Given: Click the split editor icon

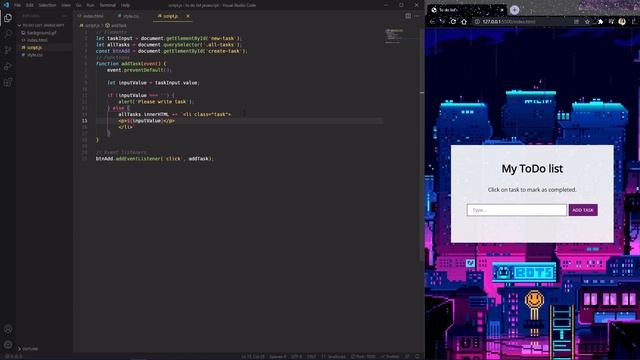Looking at the screenshot, I should (x=408, y=16).
